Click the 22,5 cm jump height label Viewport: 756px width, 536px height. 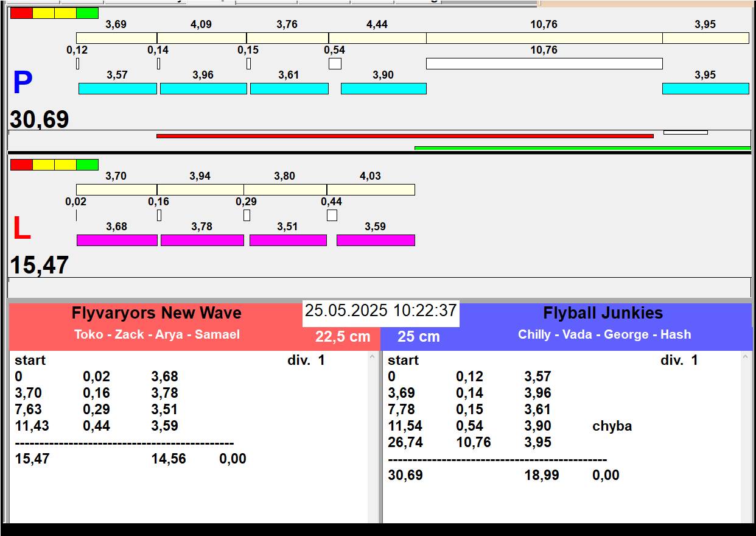(x=343, y=337)
